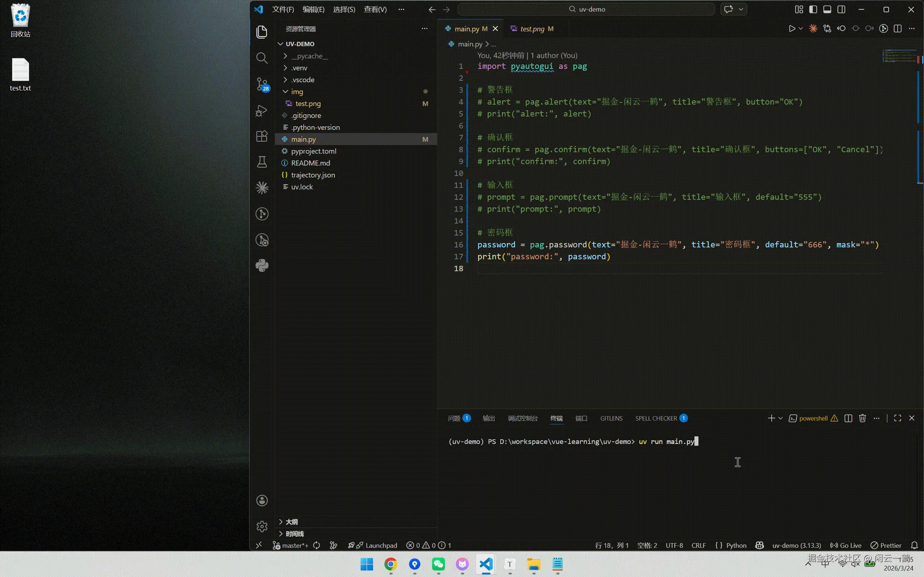Expand the .venv folder
Image resolution: width=924 pixels, height=577 pixels.
point(299,68)
